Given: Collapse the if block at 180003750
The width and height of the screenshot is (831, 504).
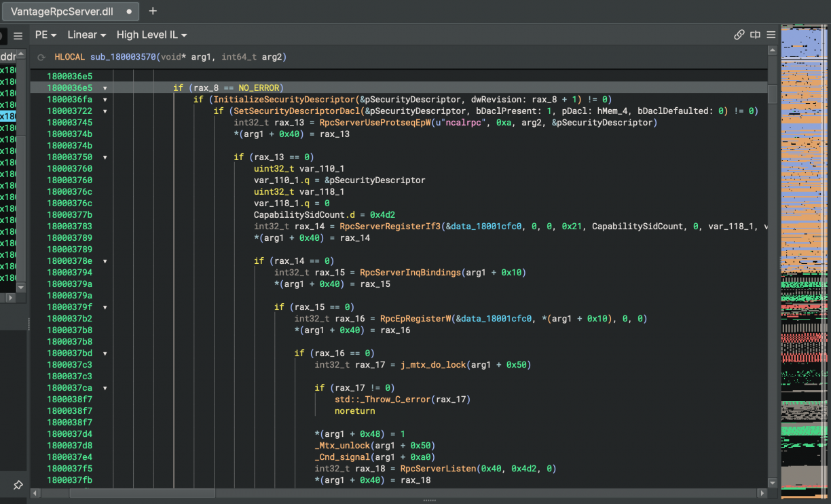Looking at the screenshot, I should click(105, 157).
